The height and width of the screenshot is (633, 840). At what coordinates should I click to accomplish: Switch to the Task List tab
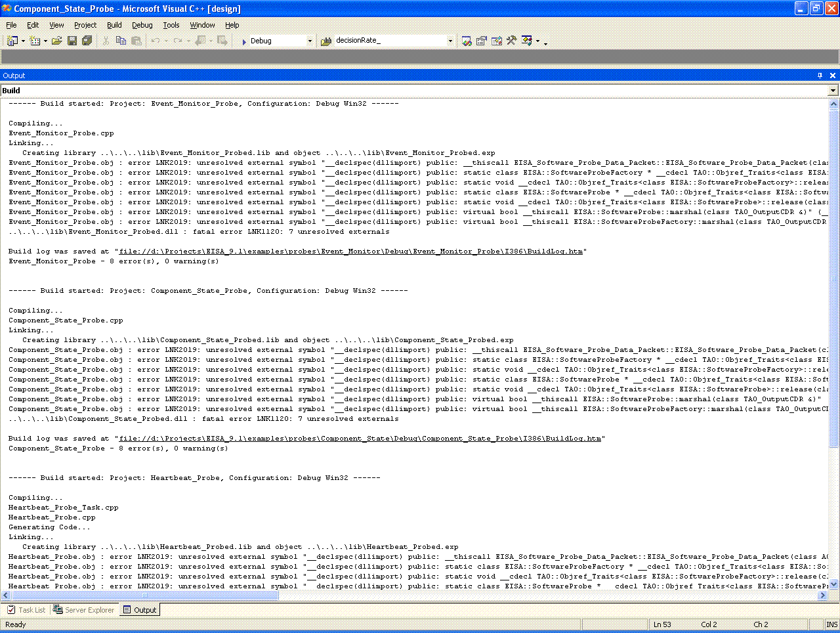(x=26, y=610)
